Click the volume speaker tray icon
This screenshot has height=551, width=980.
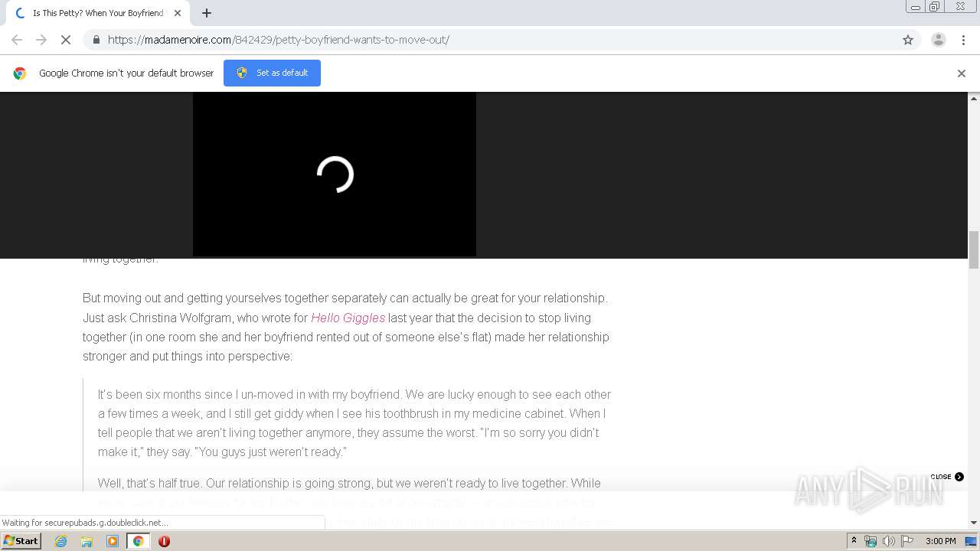pos(889,541)
